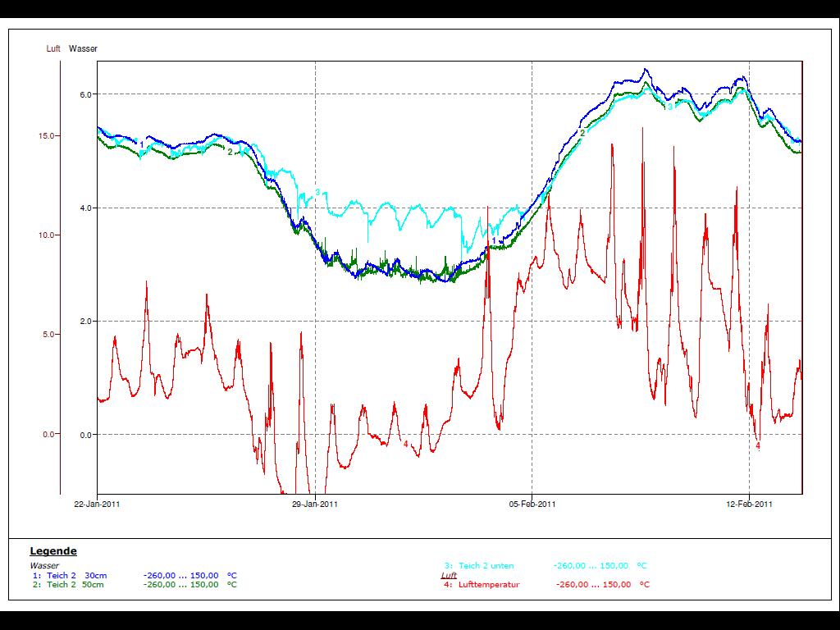Click the cyan curve marker 3 near 29-Jan-2011
The height and width of the screenshot is (630, 840).
pyautogui.click(x=317, y=193)
